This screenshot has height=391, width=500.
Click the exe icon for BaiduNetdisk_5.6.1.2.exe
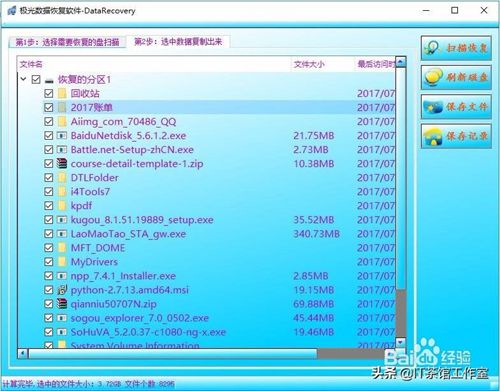(62, 135)
